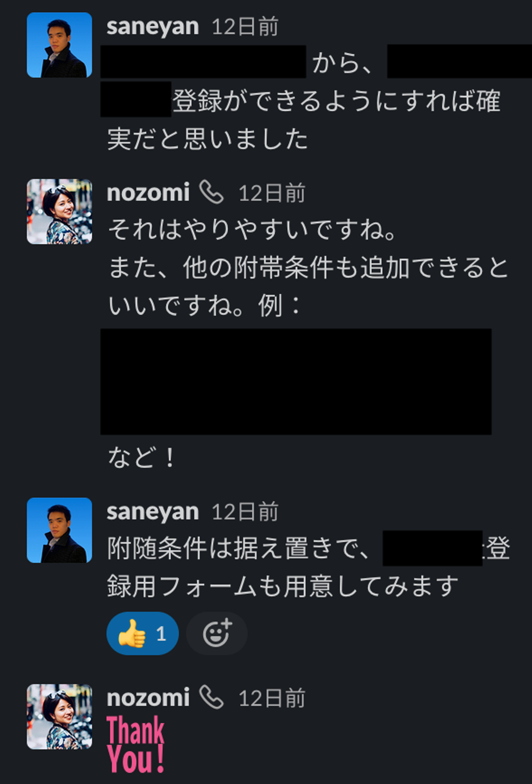532x784 pixels.
Task: Open 12日前 timestamp on saneyan's 附随条件 message
Action: (x=245, y=512)
